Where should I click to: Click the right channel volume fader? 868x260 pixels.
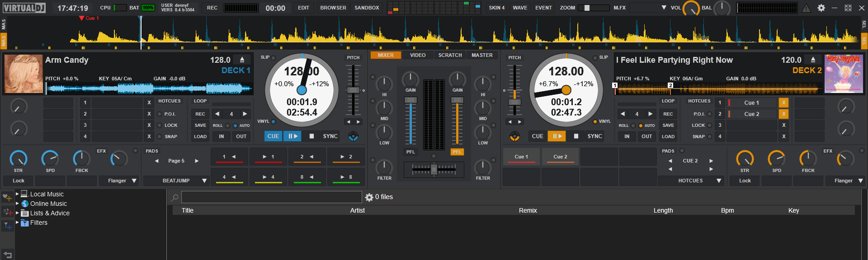coord(457,100)
